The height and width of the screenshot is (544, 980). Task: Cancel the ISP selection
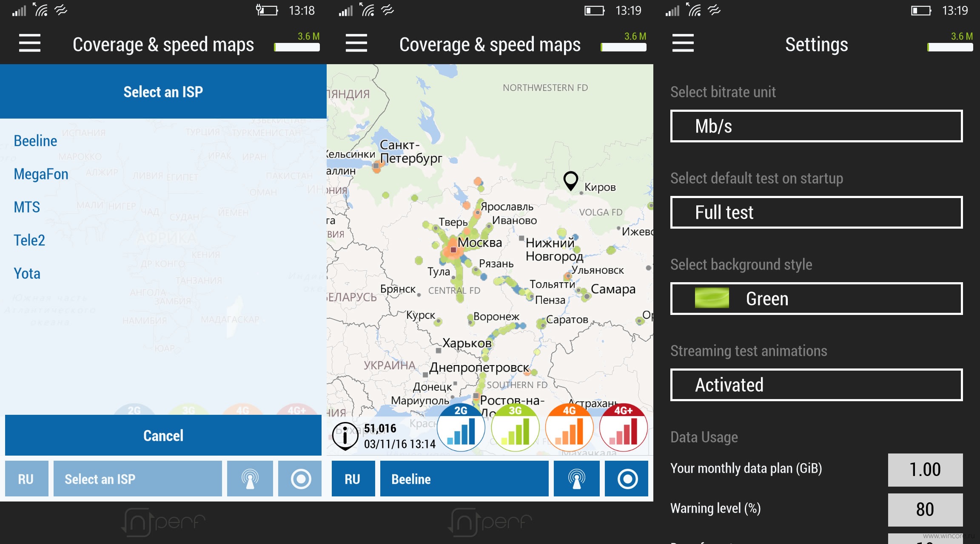pos(163,435)
